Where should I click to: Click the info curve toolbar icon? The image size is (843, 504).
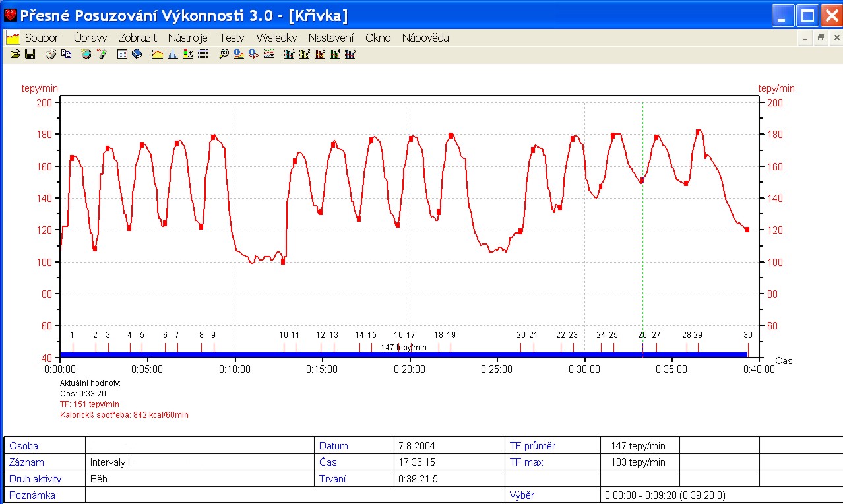(239, 54)
